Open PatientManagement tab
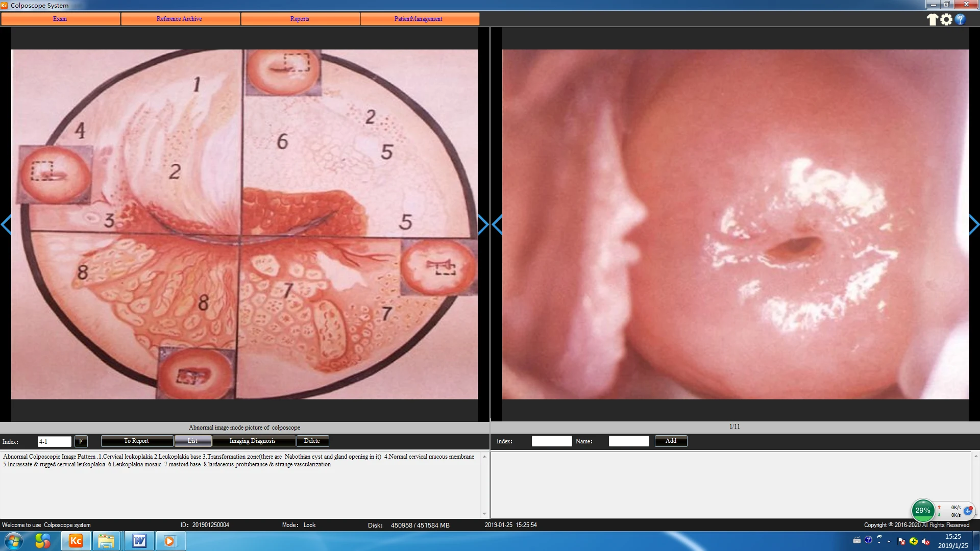 419,19
